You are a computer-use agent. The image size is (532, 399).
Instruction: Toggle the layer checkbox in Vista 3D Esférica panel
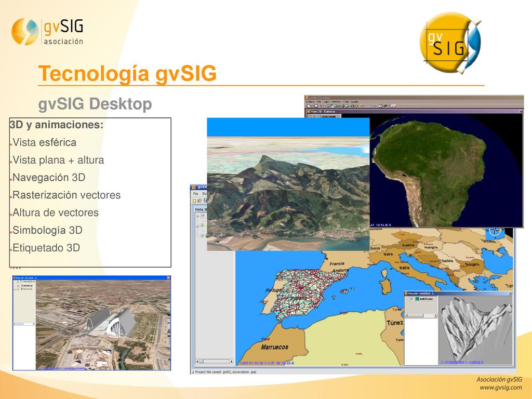[x=314, y=116]
